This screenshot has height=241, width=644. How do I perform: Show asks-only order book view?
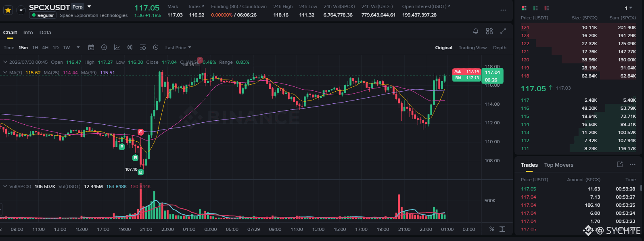(547, 8)
